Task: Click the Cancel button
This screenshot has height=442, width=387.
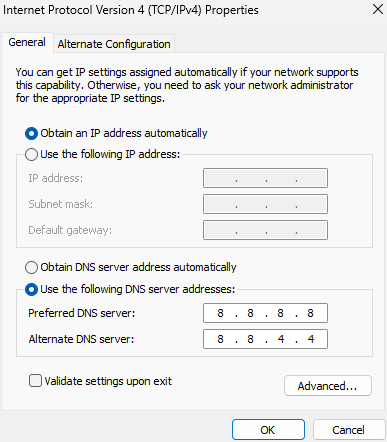Action: click(x=348, y=430)
